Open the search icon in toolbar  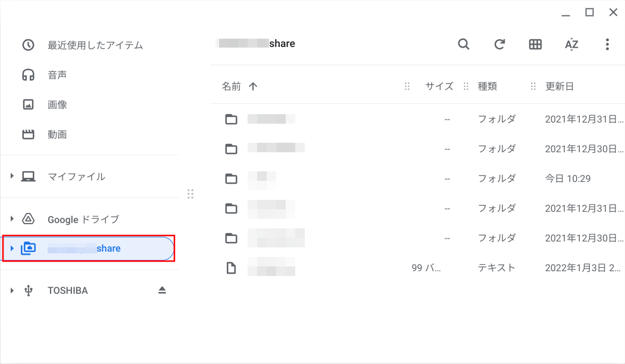[464, 45]
